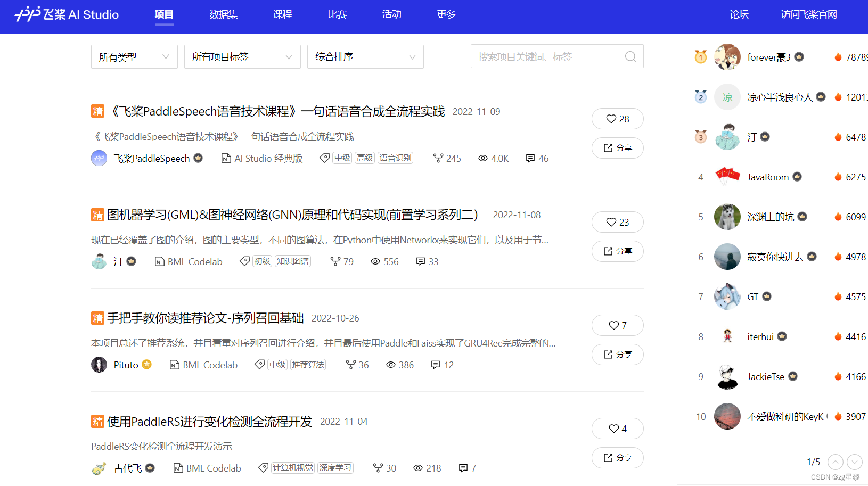The width and height of the screenshot is (868, 486).
Task: Click the share icon on the PaddleRS project
Action: [618, 458]
